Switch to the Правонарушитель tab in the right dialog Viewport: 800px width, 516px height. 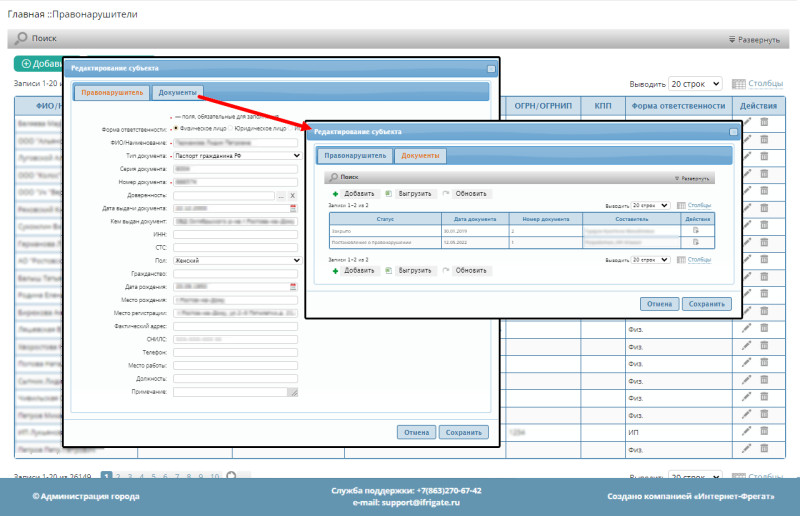tap(354, 156)
